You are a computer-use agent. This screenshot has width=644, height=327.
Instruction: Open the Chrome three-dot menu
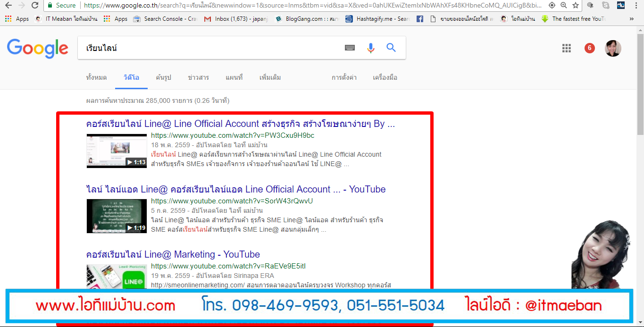coord(637,5)
